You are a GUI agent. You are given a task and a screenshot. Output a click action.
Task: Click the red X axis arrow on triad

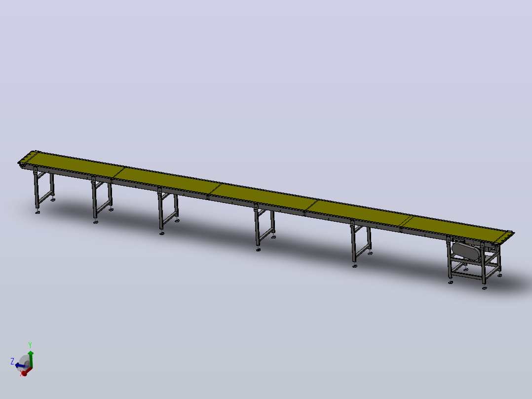pos(26,372)
